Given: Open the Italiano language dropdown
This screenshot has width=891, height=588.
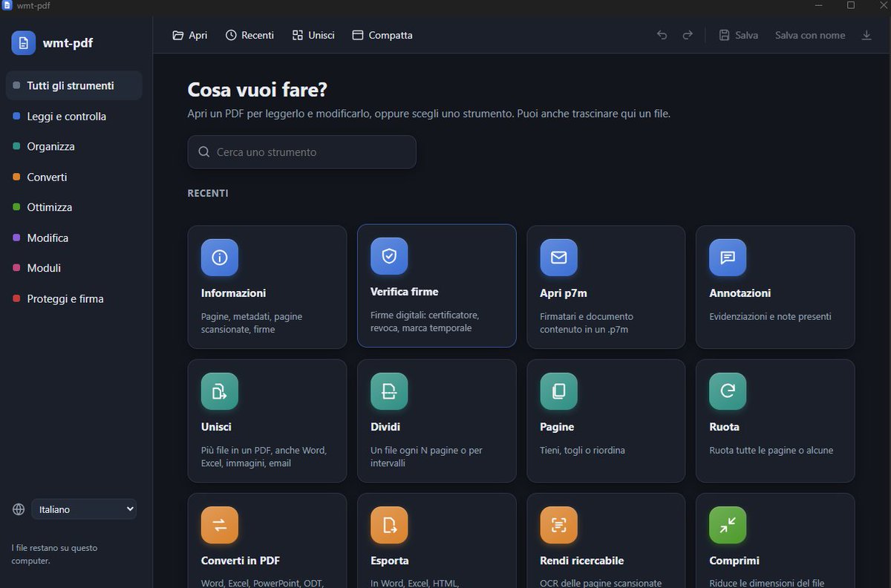Looking at the screenshot, I should (x=84, y=509).
